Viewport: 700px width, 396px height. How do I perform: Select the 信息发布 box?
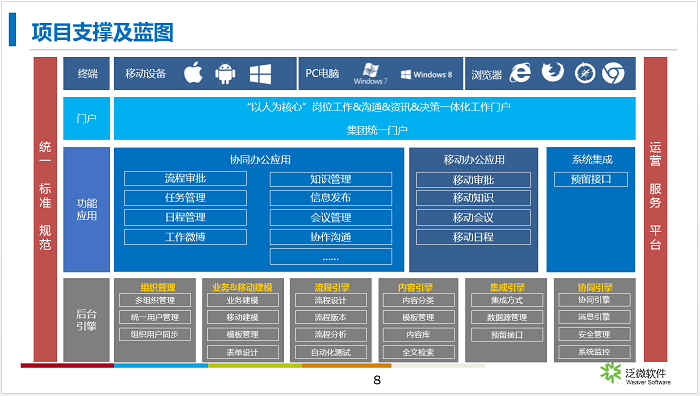(331, 198)
